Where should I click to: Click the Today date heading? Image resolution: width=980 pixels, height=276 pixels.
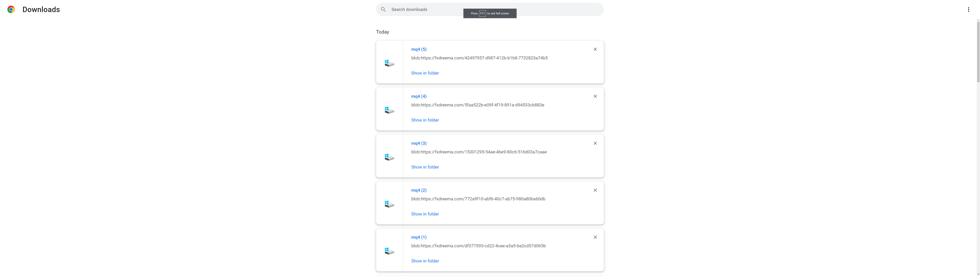(382, 32)
